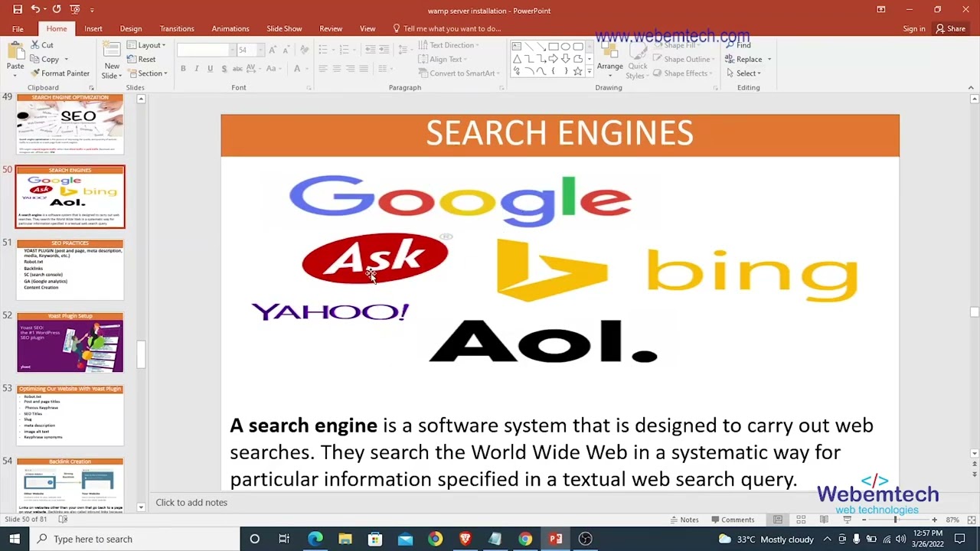Toggle the Notes pane
The width and height of the screenshot is (980, 551).
[682, 520]
